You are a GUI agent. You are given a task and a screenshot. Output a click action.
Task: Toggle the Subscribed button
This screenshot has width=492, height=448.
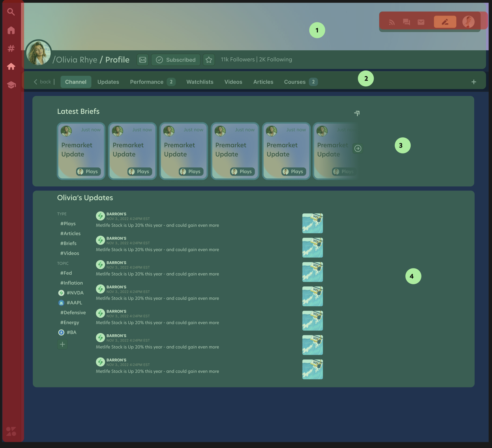click(x=176, y=60)
